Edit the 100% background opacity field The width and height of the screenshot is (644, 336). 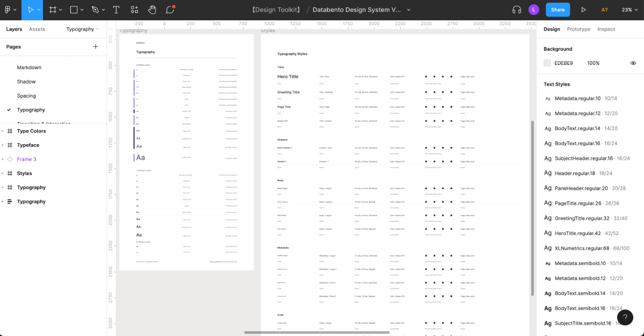coord(593,63)
